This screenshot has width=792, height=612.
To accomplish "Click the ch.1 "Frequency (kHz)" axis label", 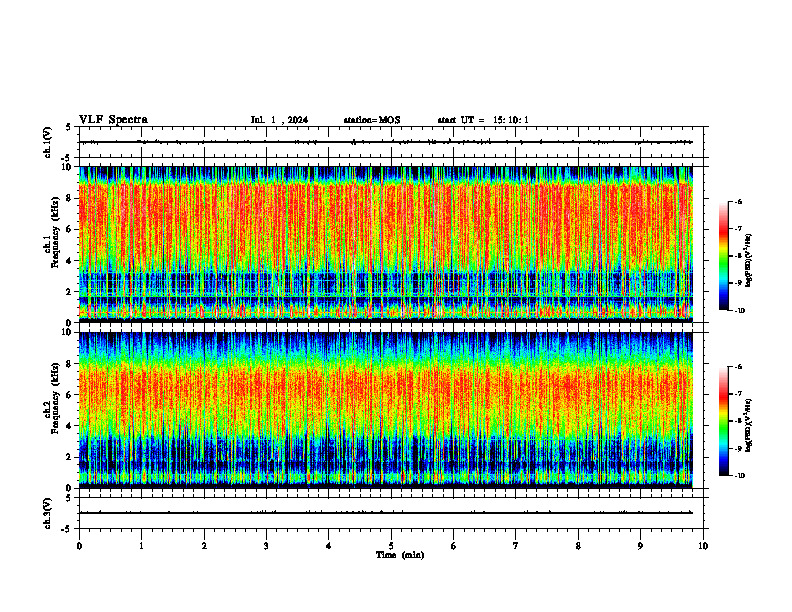I will tap(55, 231).
